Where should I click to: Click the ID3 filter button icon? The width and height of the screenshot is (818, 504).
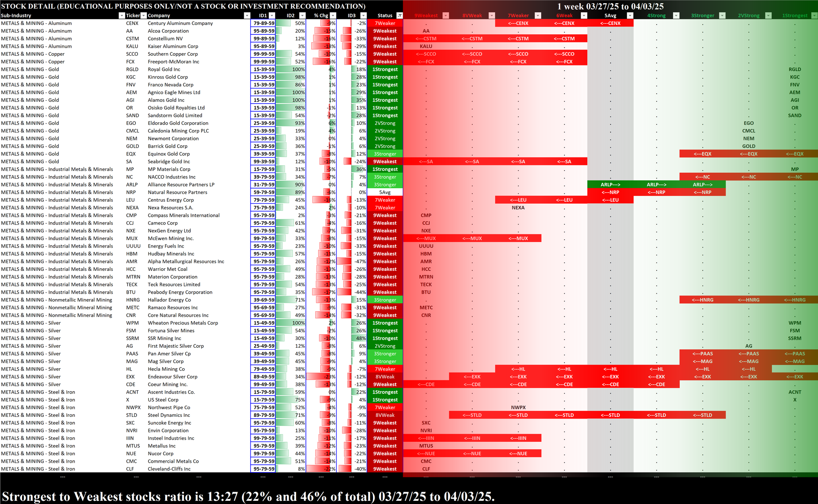363,16
